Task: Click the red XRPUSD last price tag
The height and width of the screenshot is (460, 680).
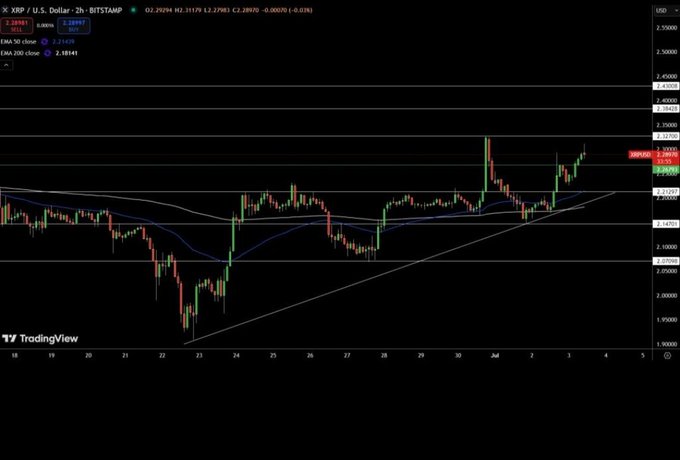Action: click(641, 155)
